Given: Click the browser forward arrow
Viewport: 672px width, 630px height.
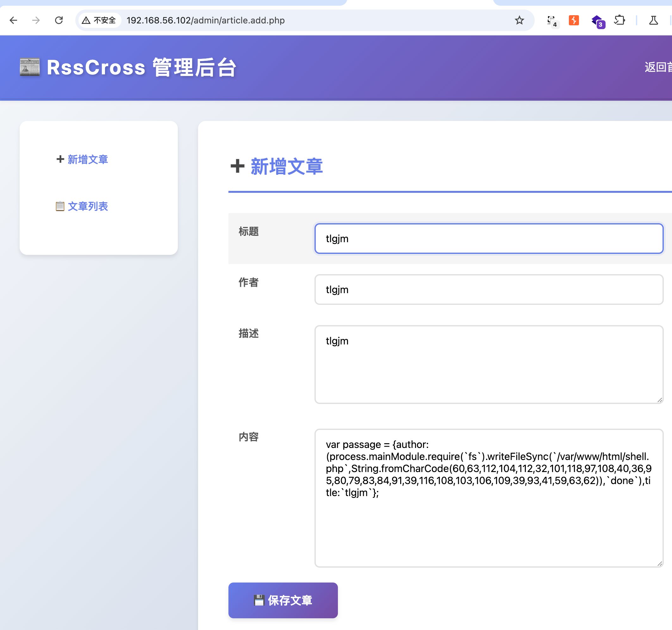Looking at the screenshot, I should point(36,20).
